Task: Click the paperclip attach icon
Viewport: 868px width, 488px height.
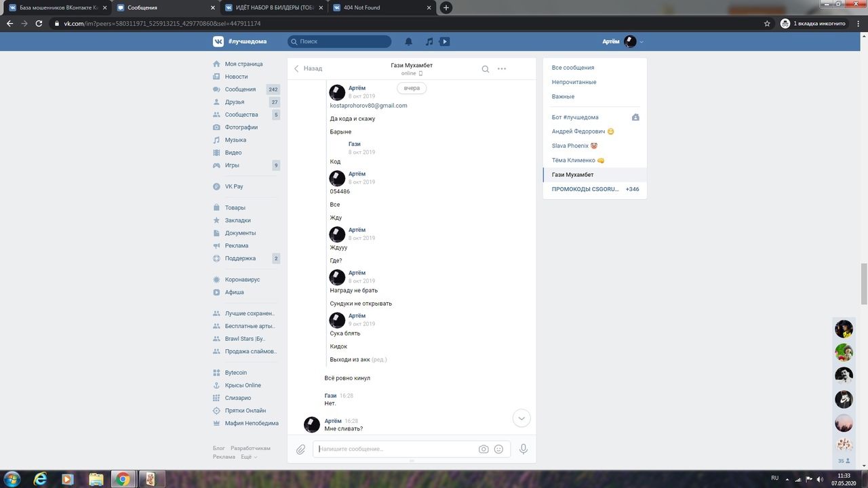Action: click(x=301, y=449)
